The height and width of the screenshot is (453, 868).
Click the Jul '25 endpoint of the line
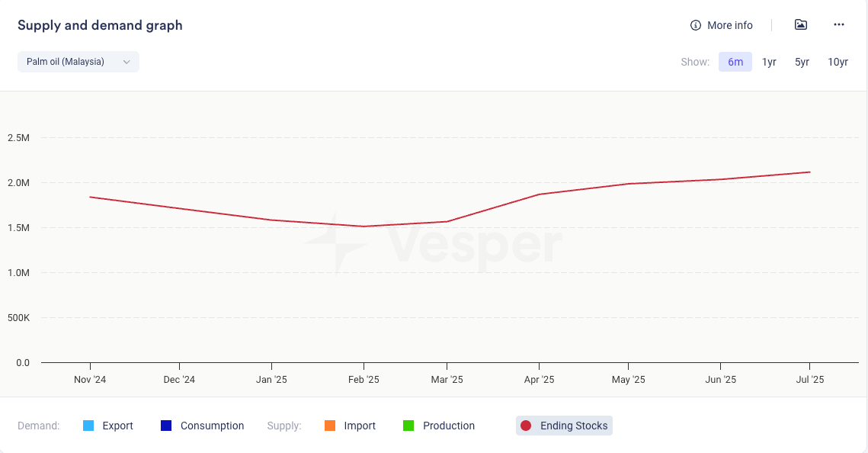tap(809, 172)
